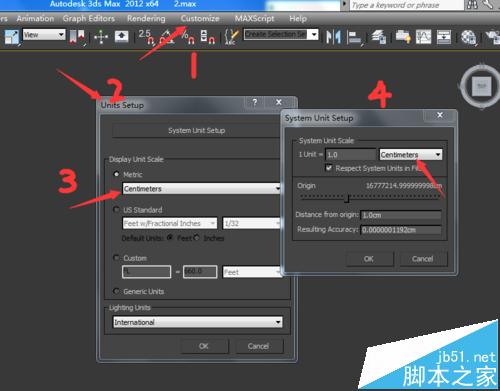Click the Mirror tool icon
The image size is (500, 391).
click(333, 37)
